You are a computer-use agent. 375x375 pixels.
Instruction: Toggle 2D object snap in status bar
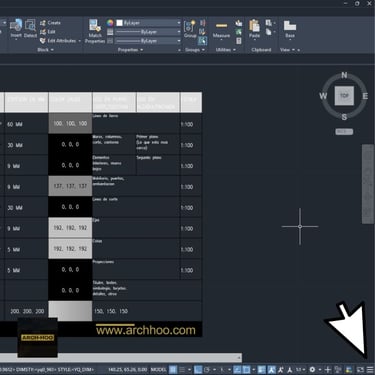(246, 369)
